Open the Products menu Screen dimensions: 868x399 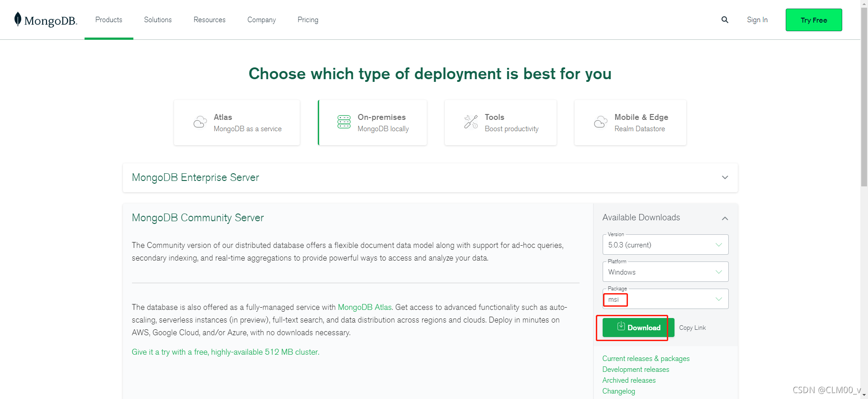[x=108, y=20]
